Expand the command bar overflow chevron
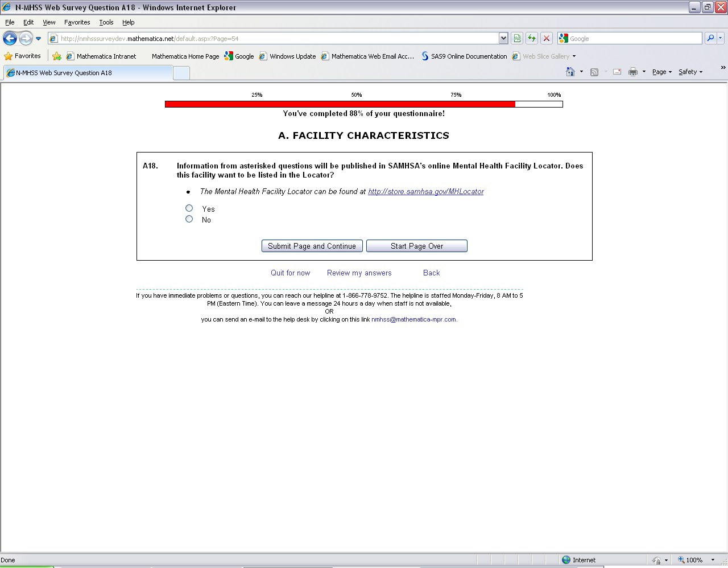Viewport: 728px width, 568px height. tap(723, 68)
